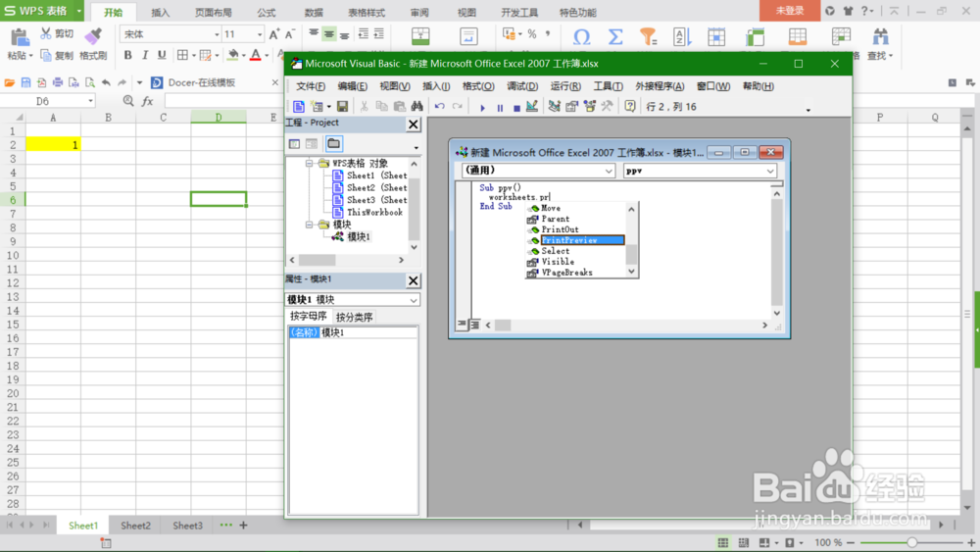
Task: Open the font size dropdown showing 11
Action: click(x=260, y=35)
